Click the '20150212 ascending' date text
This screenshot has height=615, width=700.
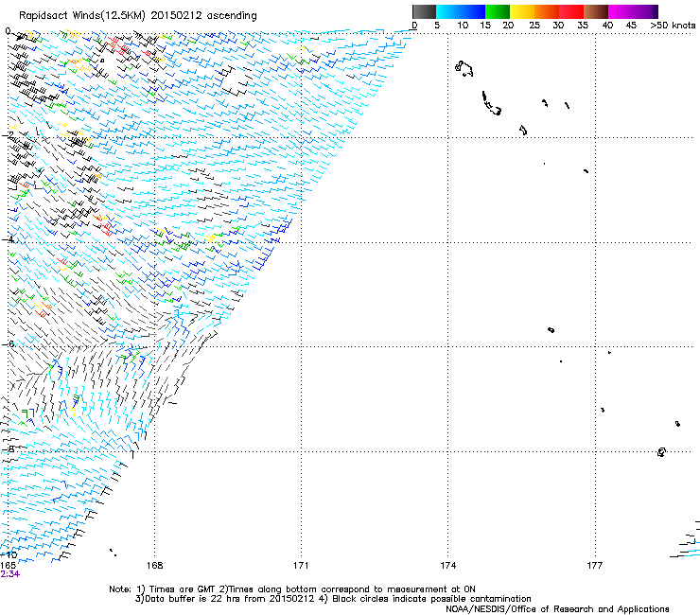203,16
